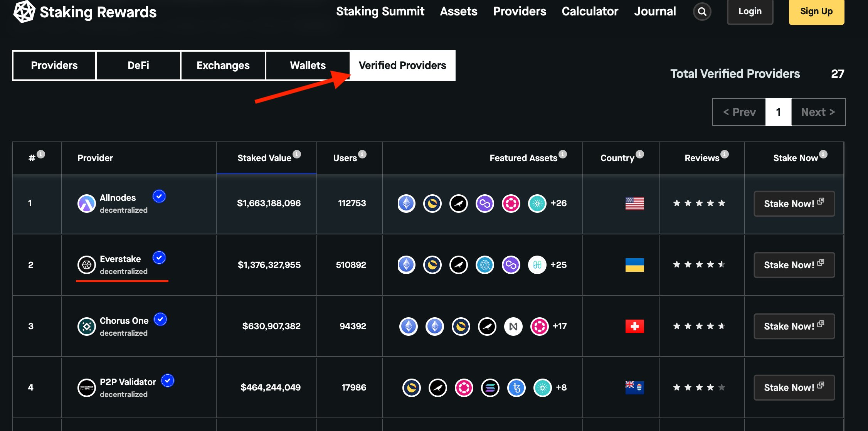Open the Calculator menu item
The image size is (868, 431).
590,12
